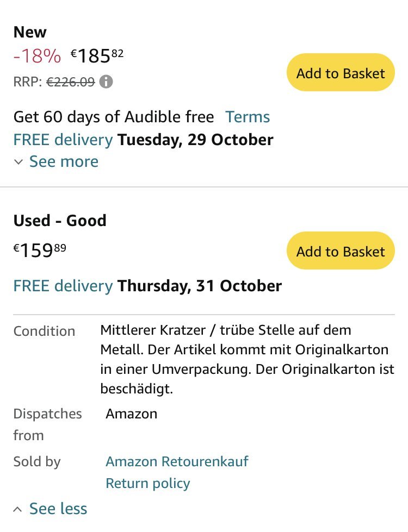Click the German condition description text
This screenshot has height=532, width=408.
click(247, 359)
